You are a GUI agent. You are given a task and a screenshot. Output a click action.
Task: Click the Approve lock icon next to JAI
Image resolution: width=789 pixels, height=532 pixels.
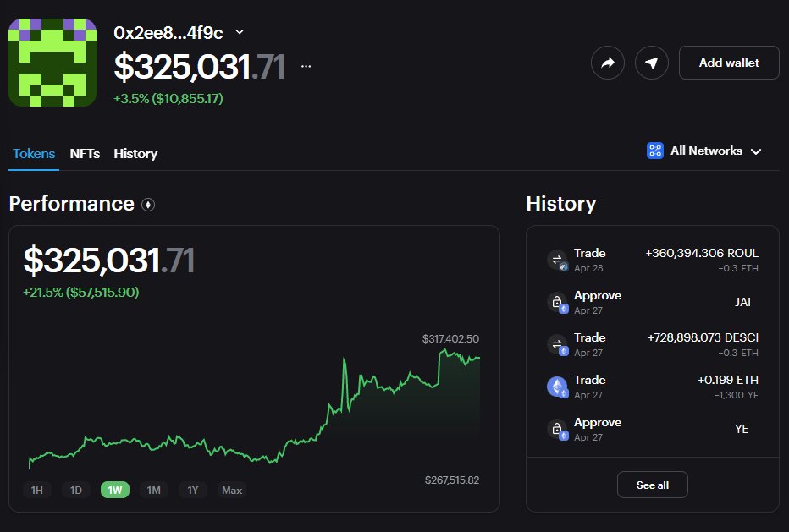click(x=559, y=302)
